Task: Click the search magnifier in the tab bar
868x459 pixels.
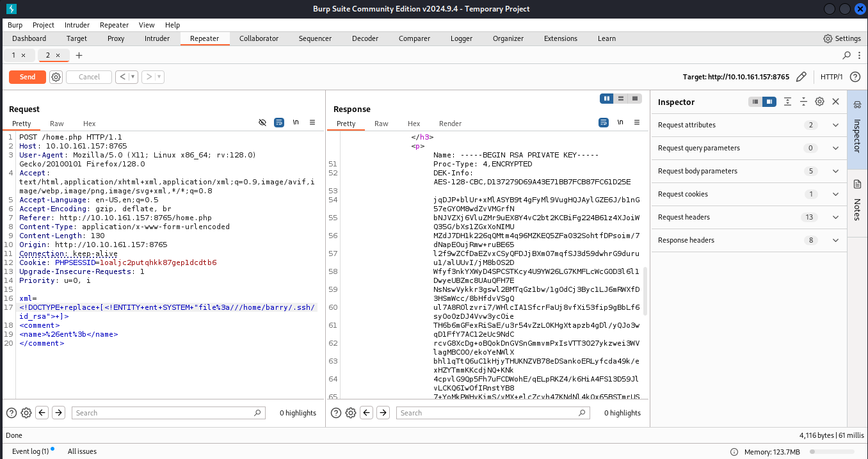Action: [847, 55]
